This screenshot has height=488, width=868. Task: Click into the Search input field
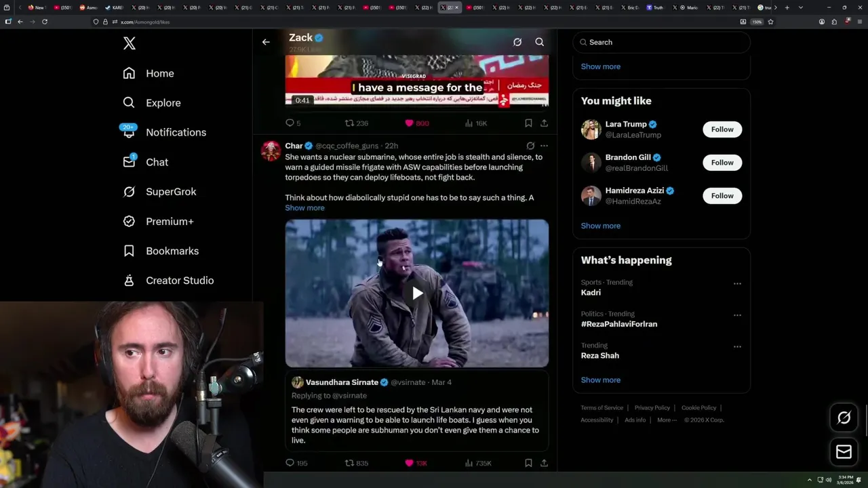coord(661,42)
